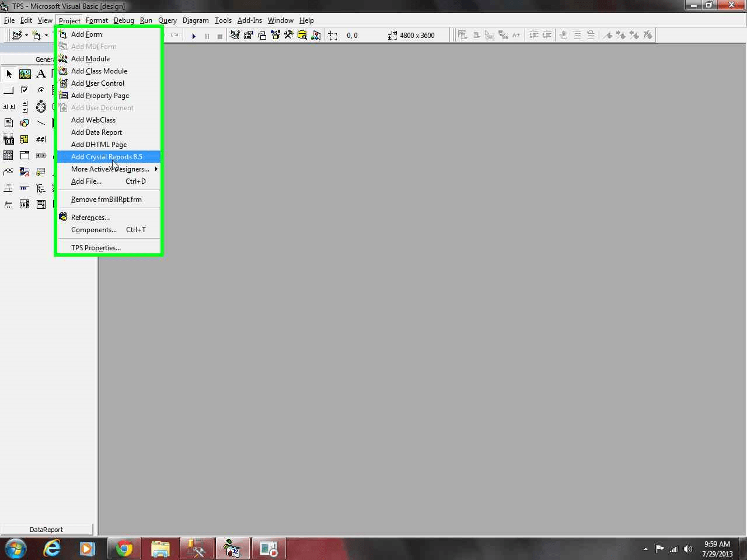Viewport: 747px width, 560px height.
Task: Select the Label control tool
Action: [x=41, y=74]
